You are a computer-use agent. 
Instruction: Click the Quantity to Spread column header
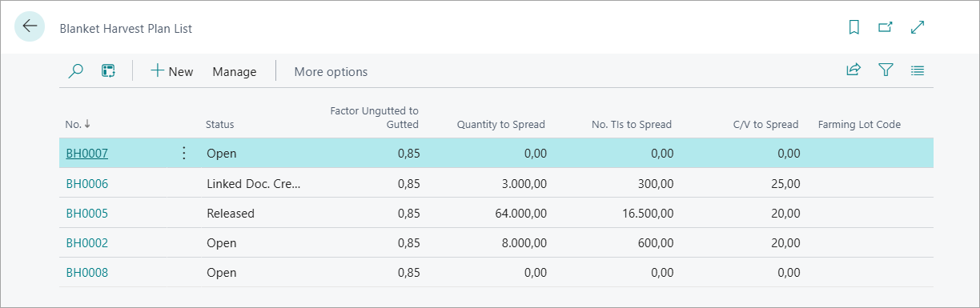tap(501, 124)
